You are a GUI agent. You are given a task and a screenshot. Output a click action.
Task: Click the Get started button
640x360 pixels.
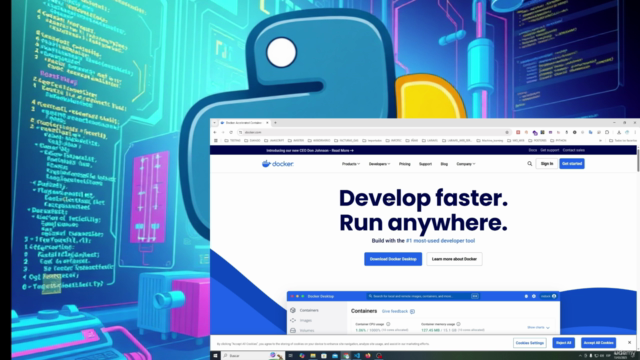click(x=572, y=164)
